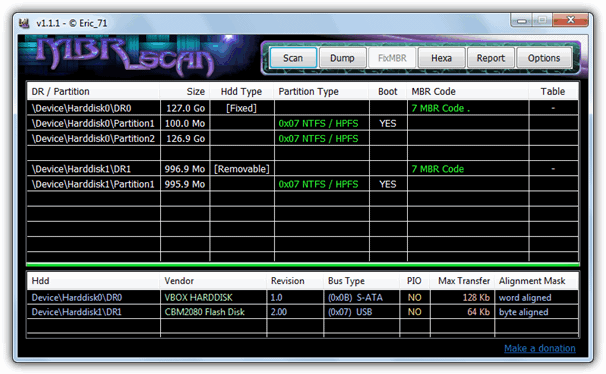Click the greyed FixMBR button

(x=392, y=58)
